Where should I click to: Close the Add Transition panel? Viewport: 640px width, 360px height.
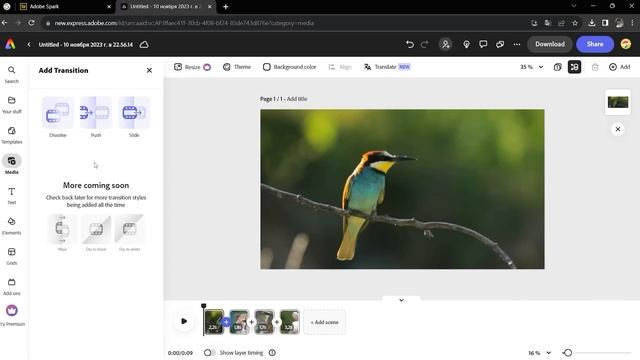coord(149,70)
